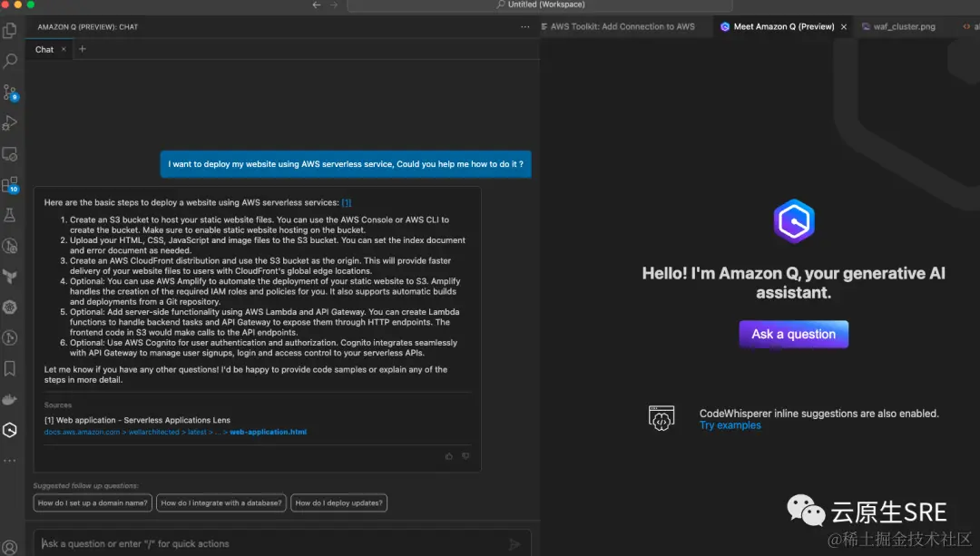Choose 'How do I set up a domain name?'
This screenshot has height=556, width=980.
pyautogui.click(x=93, y=502)
